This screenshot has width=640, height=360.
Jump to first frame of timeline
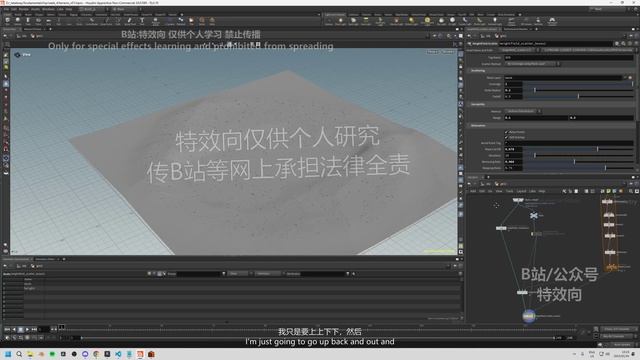click(7, 329)
